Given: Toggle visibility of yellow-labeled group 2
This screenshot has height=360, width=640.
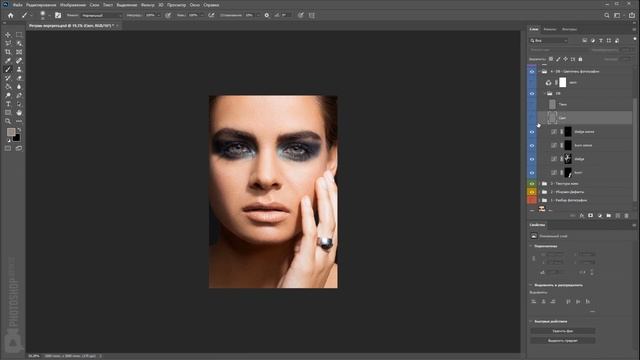Looking at the screenshot, I should coord(532,192).
